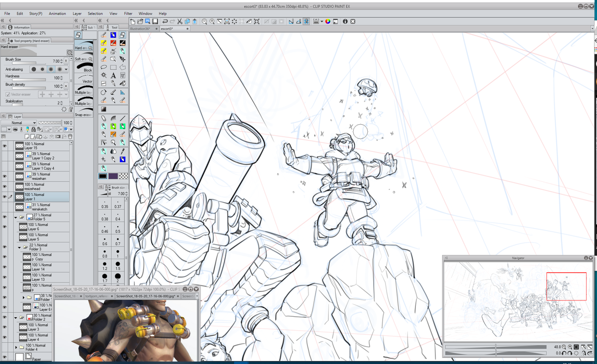Toggle visibility of Paper layer
The width and height of the screenshot is (597, 364).
coord(4,357)
